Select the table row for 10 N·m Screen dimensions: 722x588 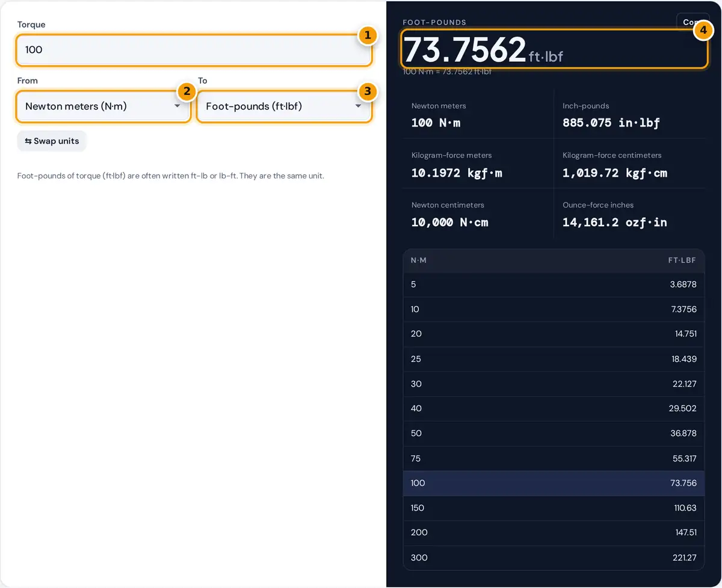tap(554, 309)
